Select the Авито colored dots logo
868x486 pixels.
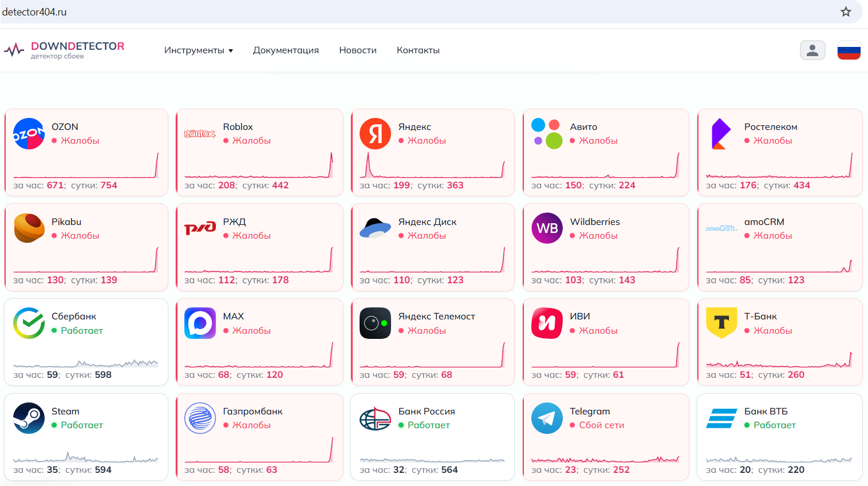pos(547,134)
